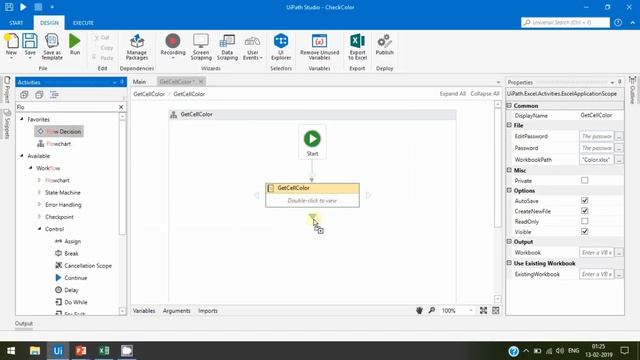Click Fit to Screen icon

pos(483,311)
